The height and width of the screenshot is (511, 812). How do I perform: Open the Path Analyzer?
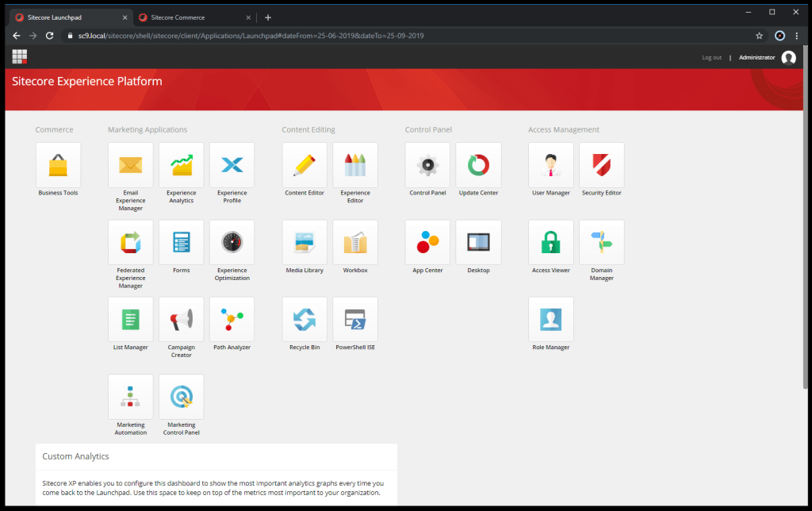232,319
